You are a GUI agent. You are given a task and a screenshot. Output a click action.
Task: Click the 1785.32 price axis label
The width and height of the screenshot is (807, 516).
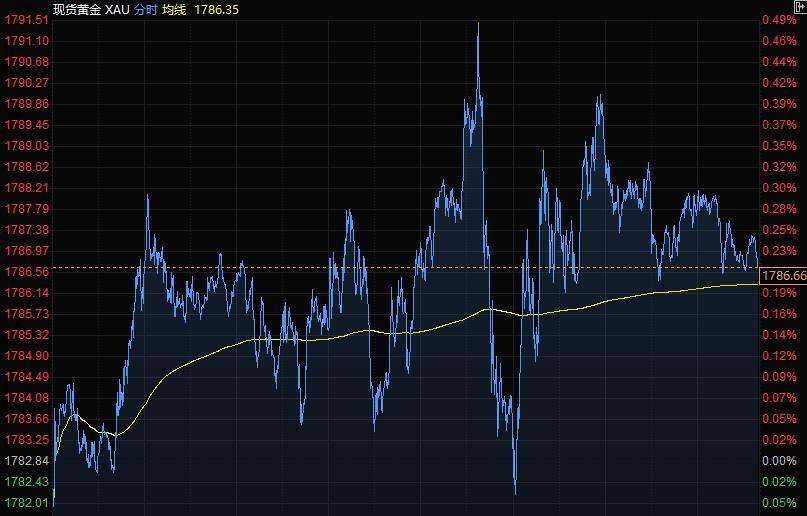click(27, 335)
